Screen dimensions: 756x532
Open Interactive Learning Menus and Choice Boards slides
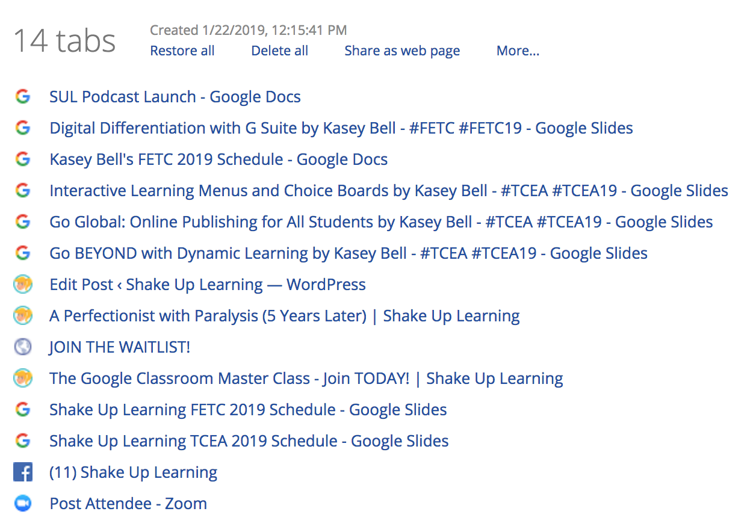pyautogui.click(x=389, y=191)
